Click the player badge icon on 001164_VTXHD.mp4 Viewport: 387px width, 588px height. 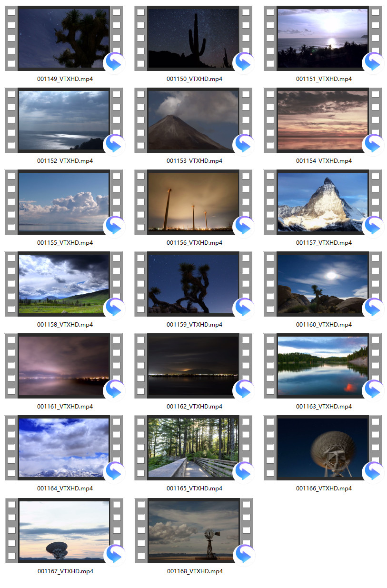(x=114, y=472)
